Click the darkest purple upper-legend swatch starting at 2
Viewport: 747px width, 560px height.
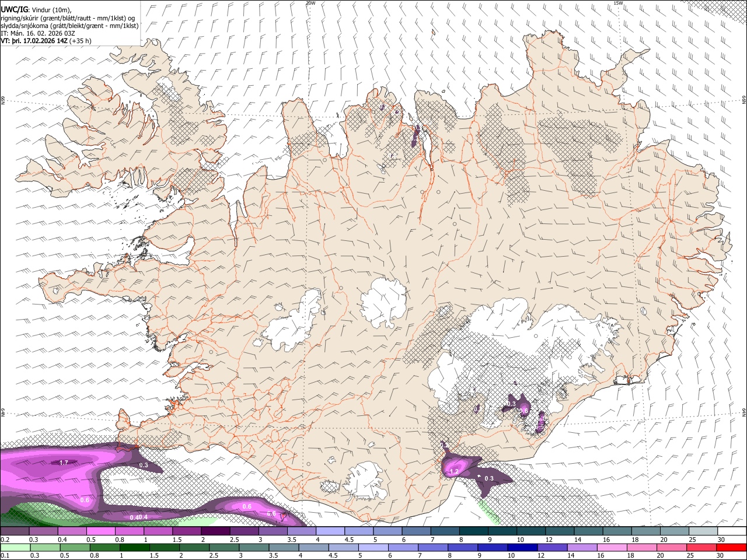pyautogui.click(x=215, y=531)
